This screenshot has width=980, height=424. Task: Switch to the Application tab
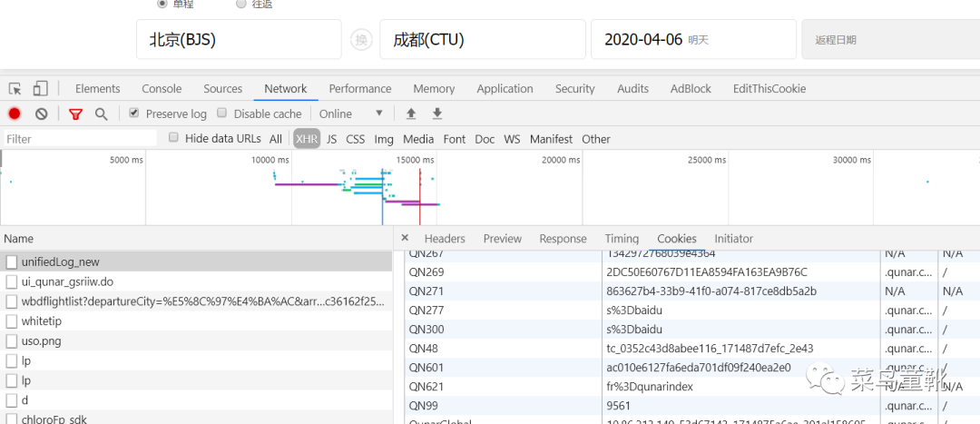click(505, 89)
